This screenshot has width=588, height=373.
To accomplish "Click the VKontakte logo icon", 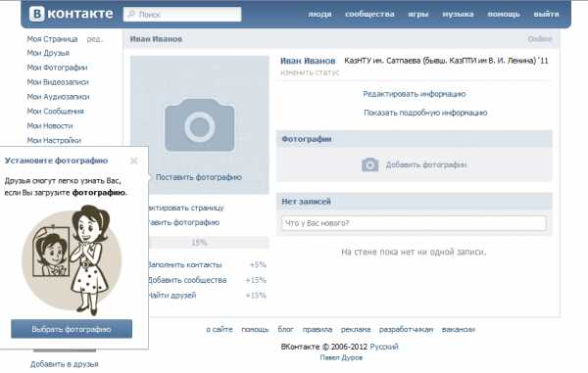I will 37,14.
